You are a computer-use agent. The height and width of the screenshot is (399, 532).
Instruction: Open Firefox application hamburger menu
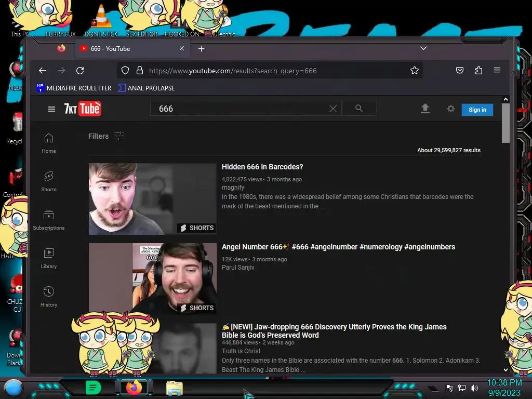tap(497, 70)
